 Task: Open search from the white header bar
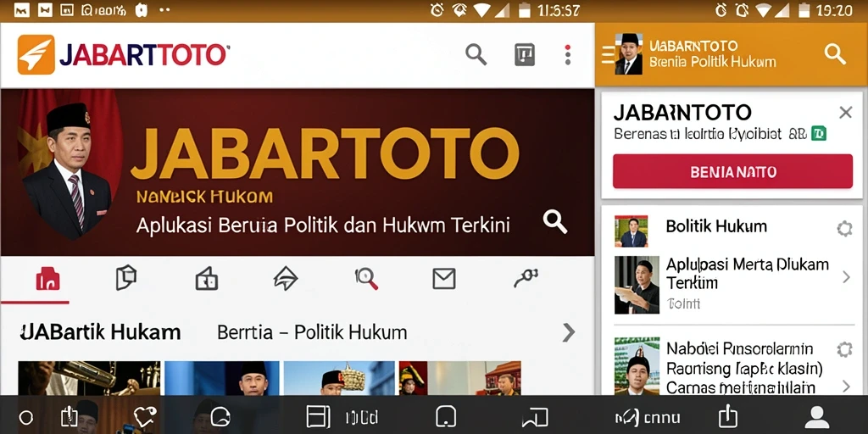(476, 55)
